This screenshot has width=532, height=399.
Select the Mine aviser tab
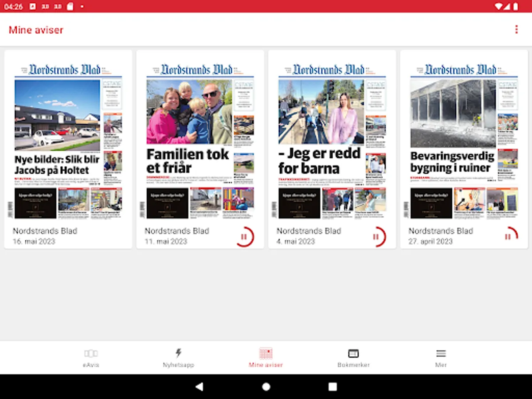[x=266, y=358]
